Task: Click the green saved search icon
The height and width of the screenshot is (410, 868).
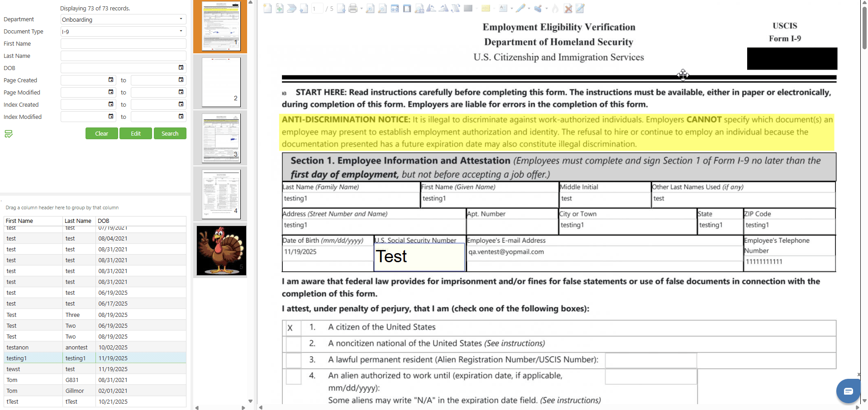Action: click(9, 134)
